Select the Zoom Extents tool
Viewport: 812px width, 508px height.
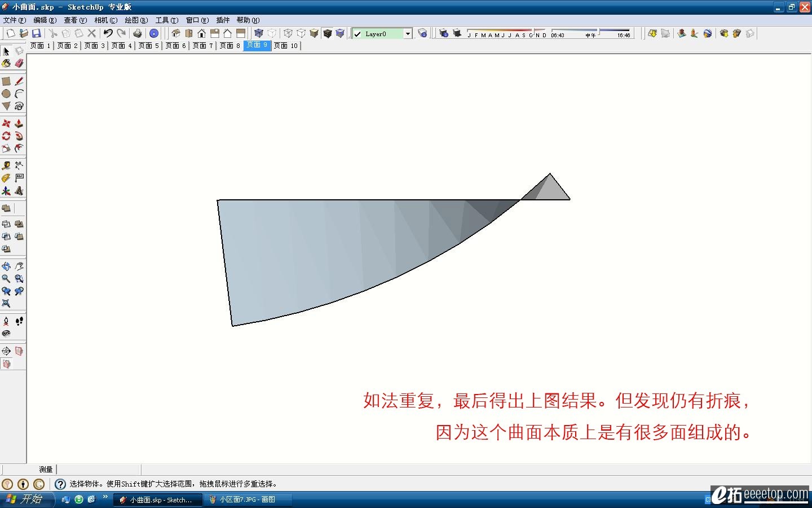[x=6, y=303]
